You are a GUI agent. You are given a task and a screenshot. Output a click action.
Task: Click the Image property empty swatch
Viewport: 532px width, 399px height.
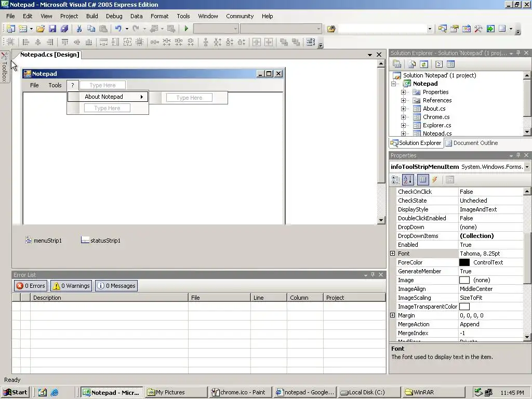pyautogui.click(x=464, y=280)
